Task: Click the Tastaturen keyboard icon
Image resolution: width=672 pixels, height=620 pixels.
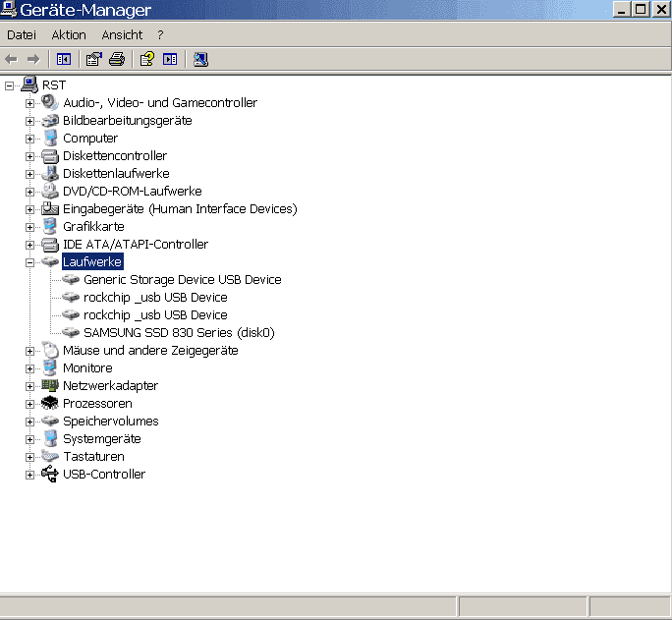Action: coord(50,456)
